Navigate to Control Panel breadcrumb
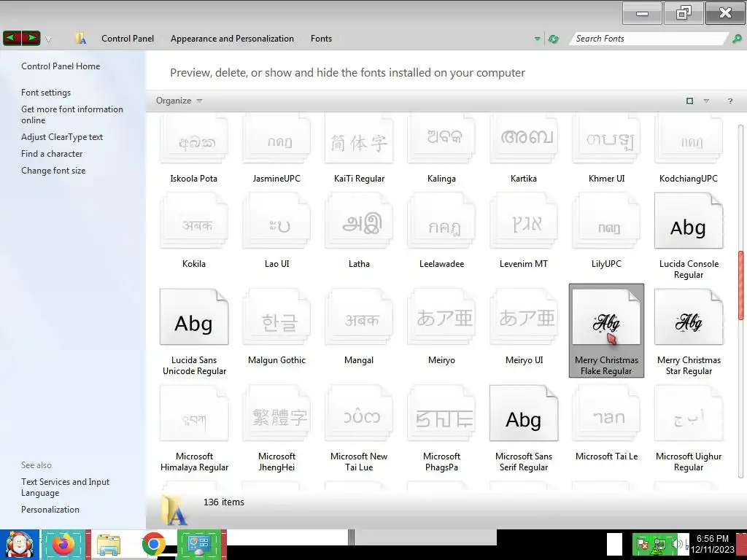The image size is (747, 560). [x=127, y=39]
